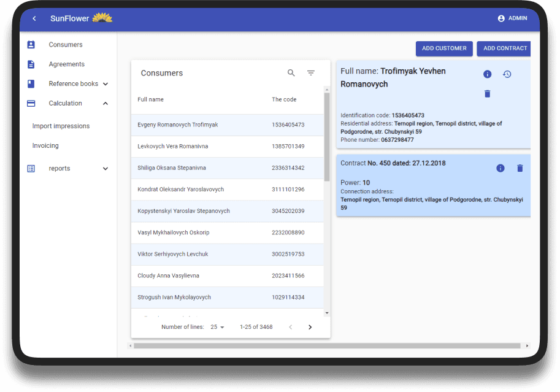Click the ADD CONTRACT button

[x=504, y=48]
